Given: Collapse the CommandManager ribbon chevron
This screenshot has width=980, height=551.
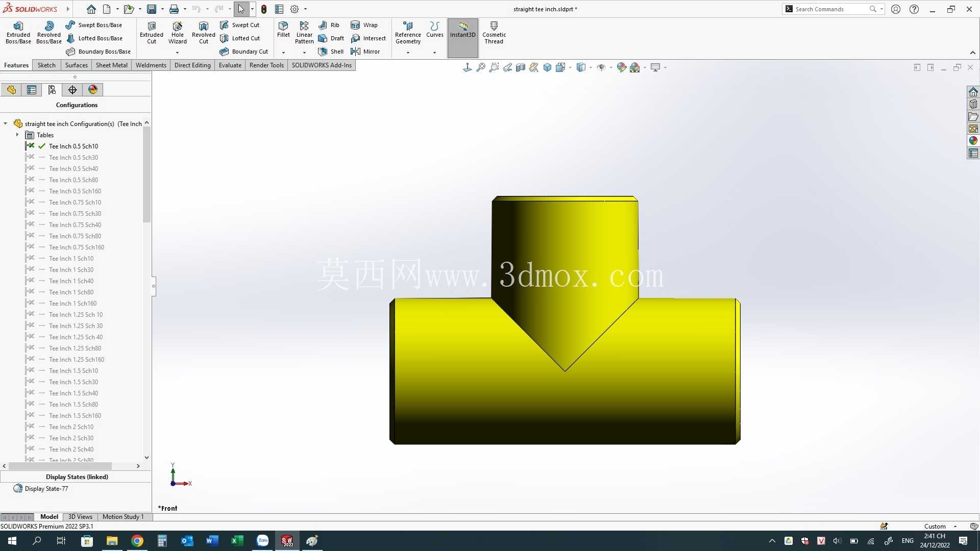Looking at the screenshot, I should 972,53.
